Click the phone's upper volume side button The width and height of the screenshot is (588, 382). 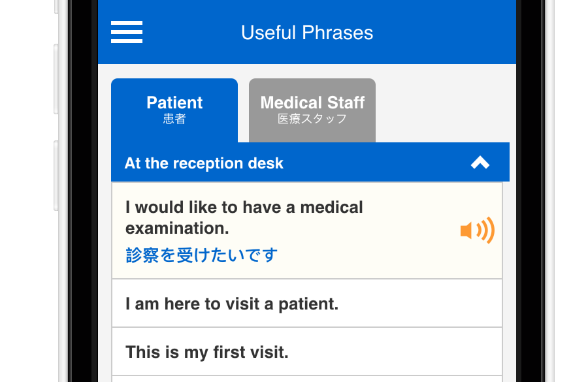tap(56, 79)
